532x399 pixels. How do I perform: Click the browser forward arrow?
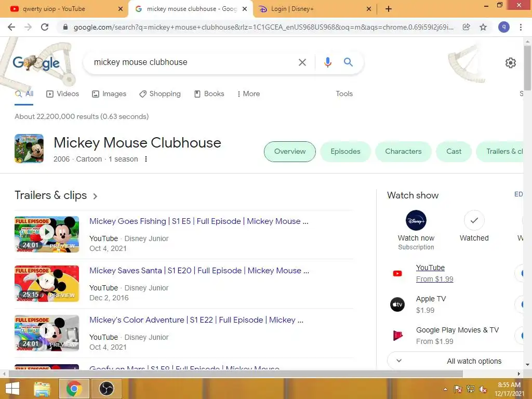click(x=28, y=27)
